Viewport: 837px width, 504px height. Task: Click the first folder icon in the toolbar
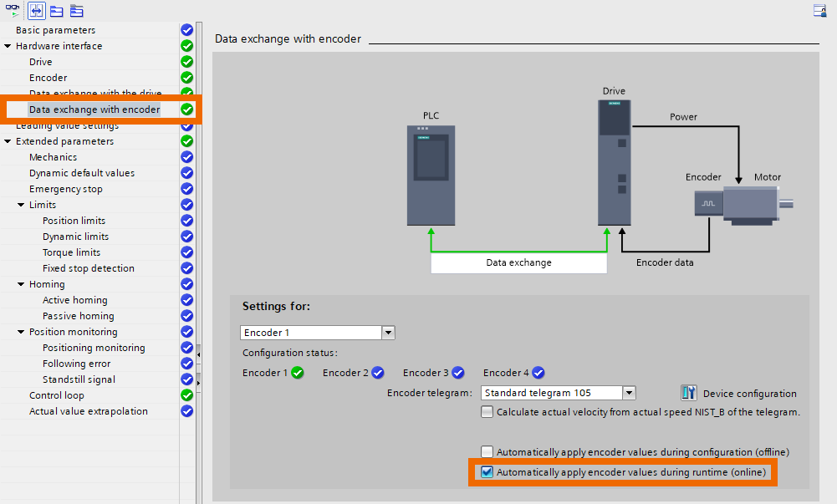[x=55, y=11]
